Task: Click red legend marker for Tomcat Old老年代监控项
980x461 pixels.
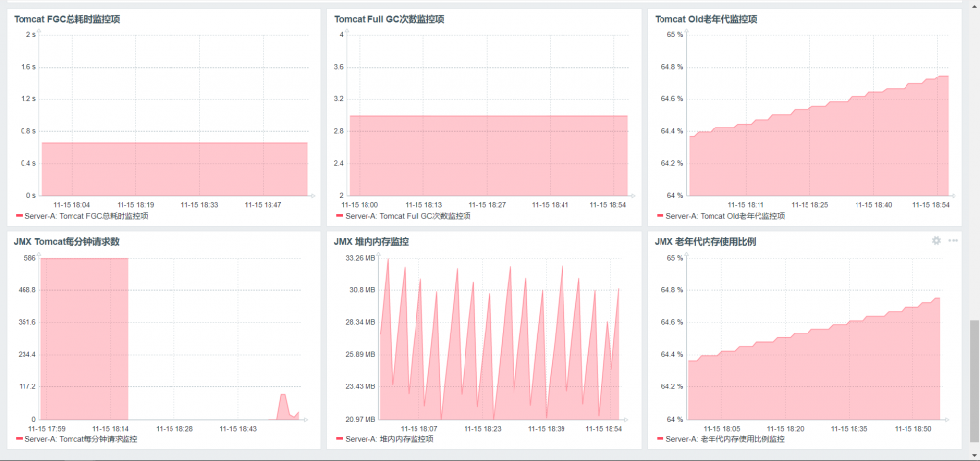Action: [660, 216]
